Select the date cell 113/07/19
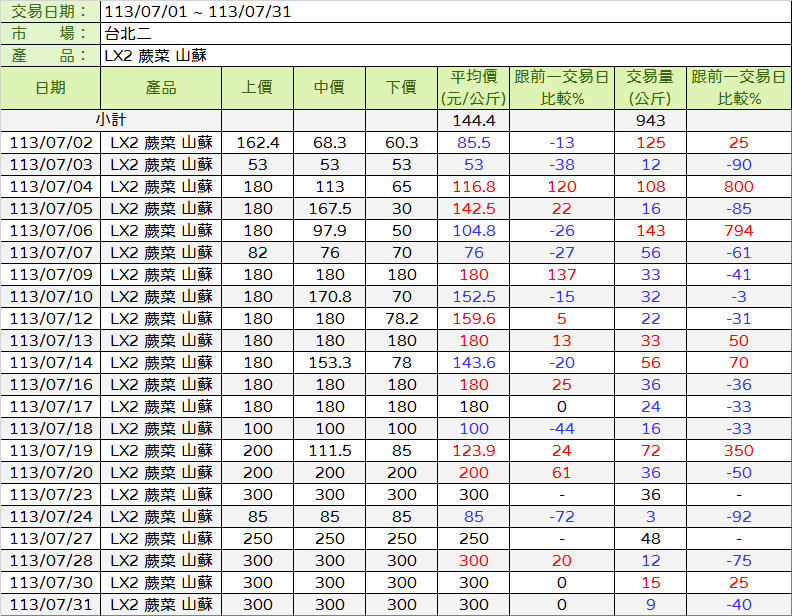This screenshot has height=616, width=792. pos(50,450)
